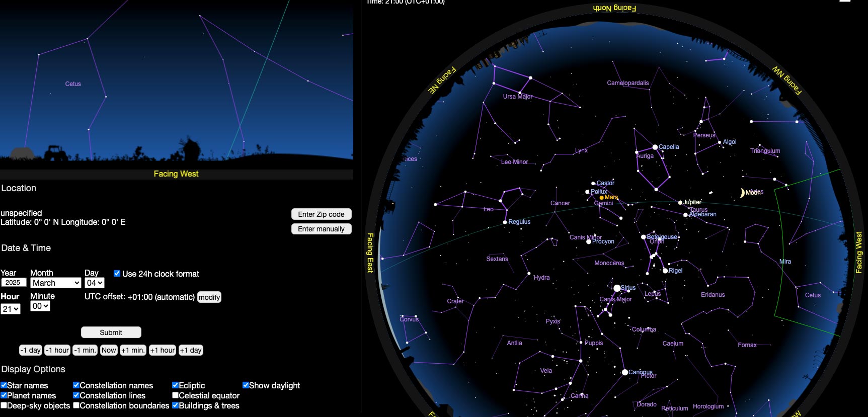
Task: Click the Betelgeuse star in Orion
Action: point(643,237)
